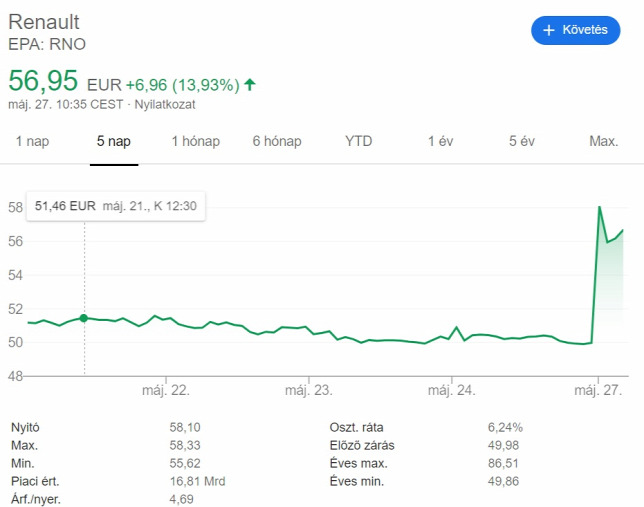The width and height of the screenshot is (644, 507).
Task: Click the 56,95 current price value
Action: point(43,81)
